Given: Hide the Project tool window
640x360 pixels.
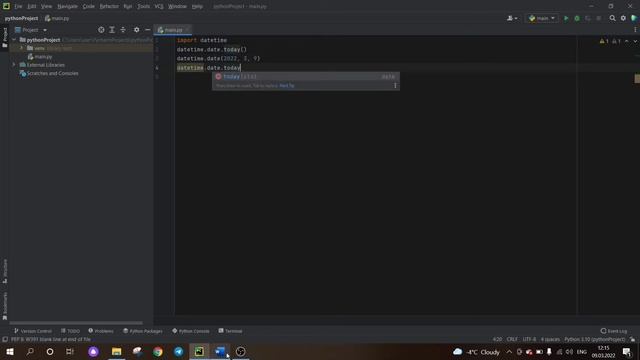Looking at the screenshot, I should point(147,30).
